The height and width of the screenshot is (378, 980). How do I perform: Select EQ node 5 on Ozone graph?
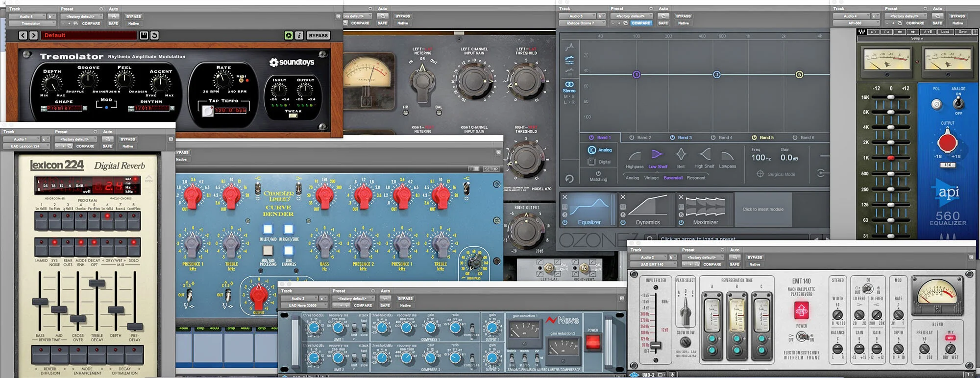[x=799, y=74]
